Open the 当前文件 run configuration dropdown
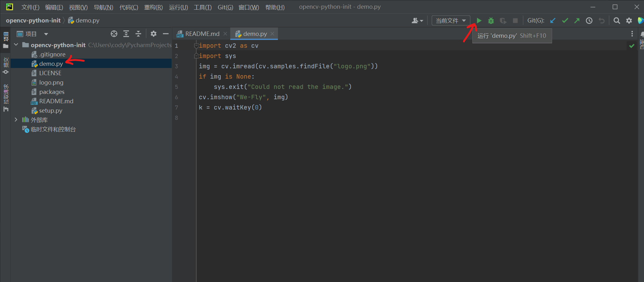 point(451,21)
